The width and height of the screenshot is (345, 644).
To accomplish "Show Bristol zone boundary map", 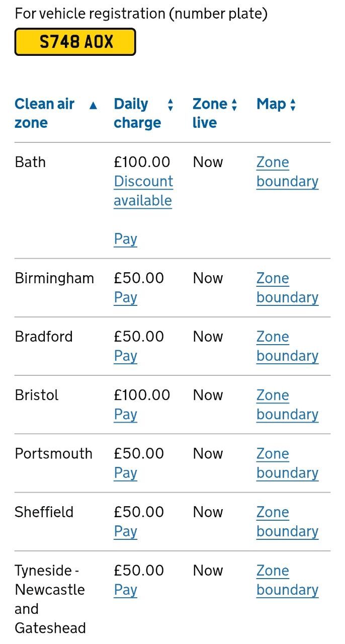I will (x=287, y=405).
